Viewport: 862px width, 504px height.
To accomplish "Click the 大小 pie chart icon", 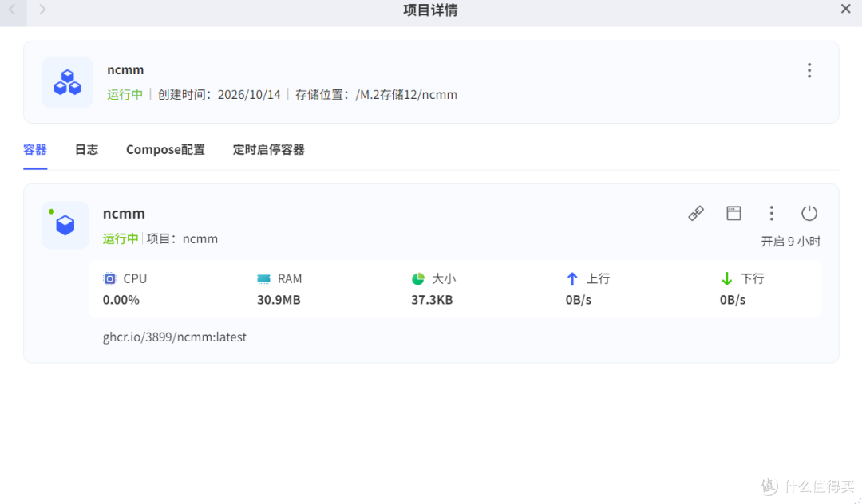I will point(417,279).
